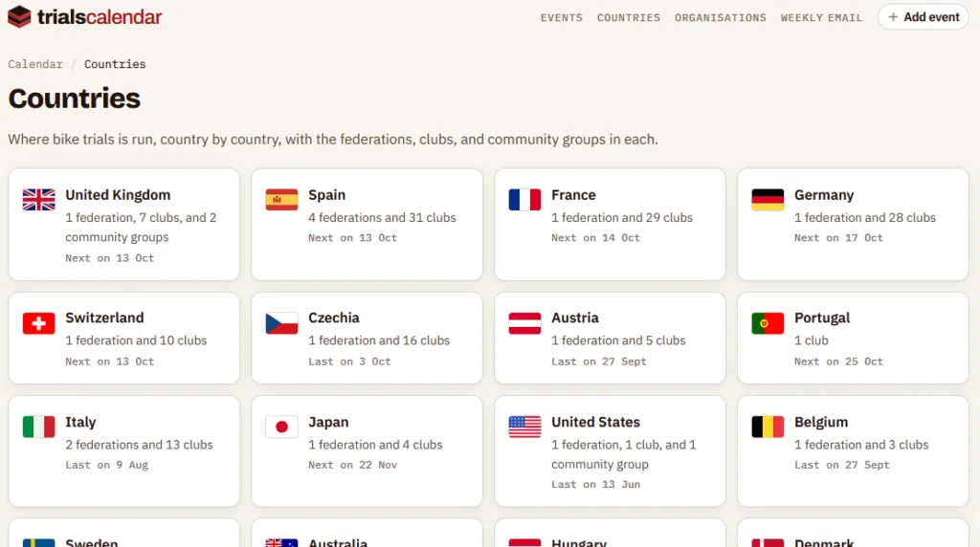This screenshot has width=980, height=547.
Task: Click the Add event button
Action: [924, 17]
